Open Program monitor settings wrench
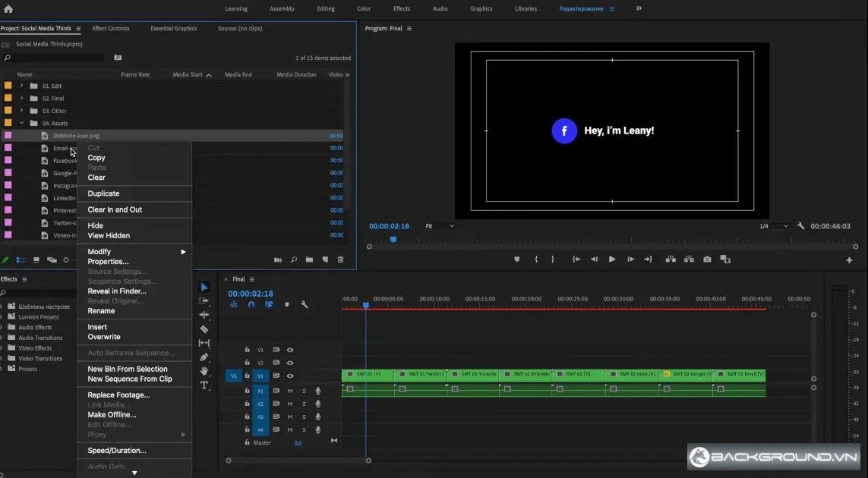This screenshot has width=868, height=478. [x=800, y=226]
